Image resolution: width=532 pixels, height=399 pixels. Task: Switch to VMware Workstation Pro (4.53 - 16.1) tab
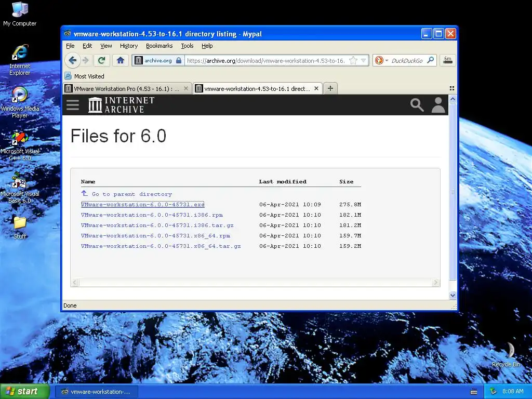[x=127, y=88]
